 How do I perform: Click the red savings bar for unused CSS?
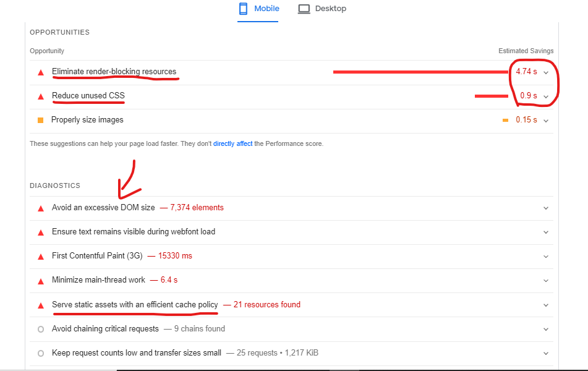pos(492,96)
